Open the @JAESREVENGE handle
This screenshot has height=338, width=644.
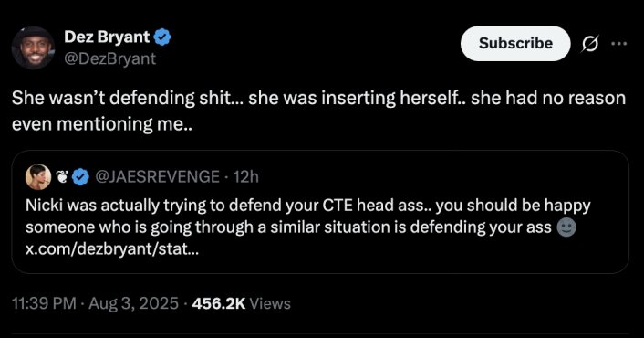[x=157, y=177]
